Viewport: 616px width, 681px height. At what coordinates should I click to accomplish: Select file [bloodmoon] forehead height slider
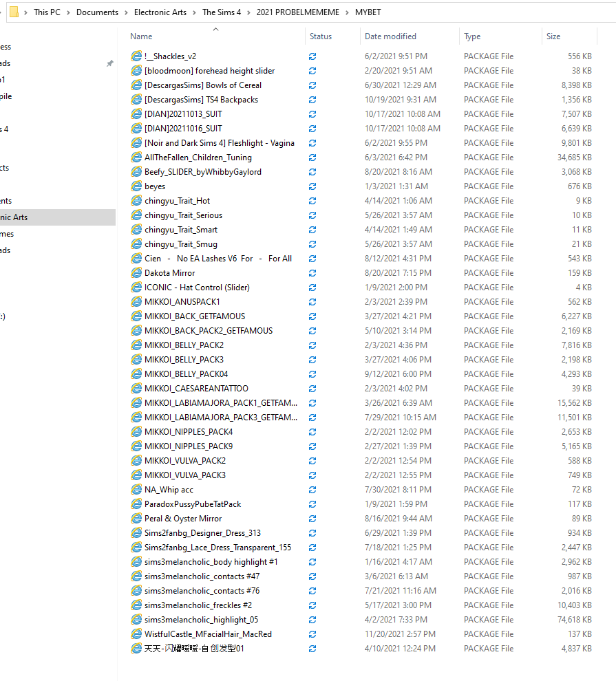(209, 71)
